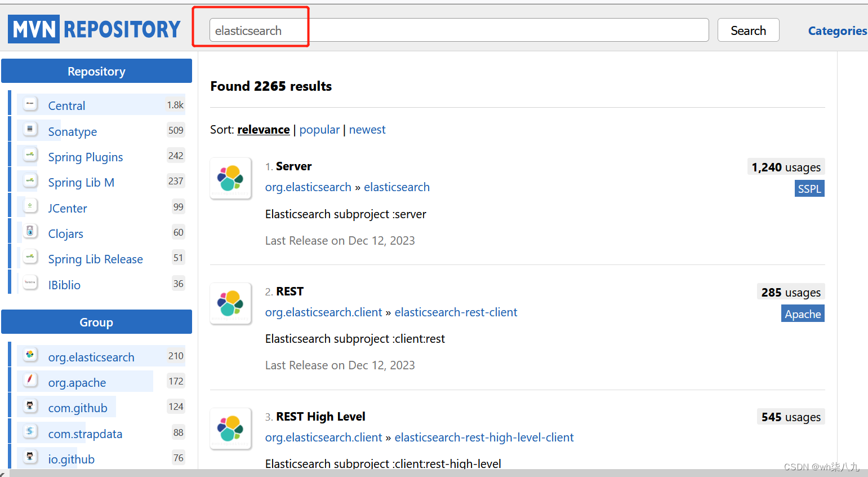
Task: Click the Spring Plugins repository icon
Action: pyautogui.click(x=30, y=155)
